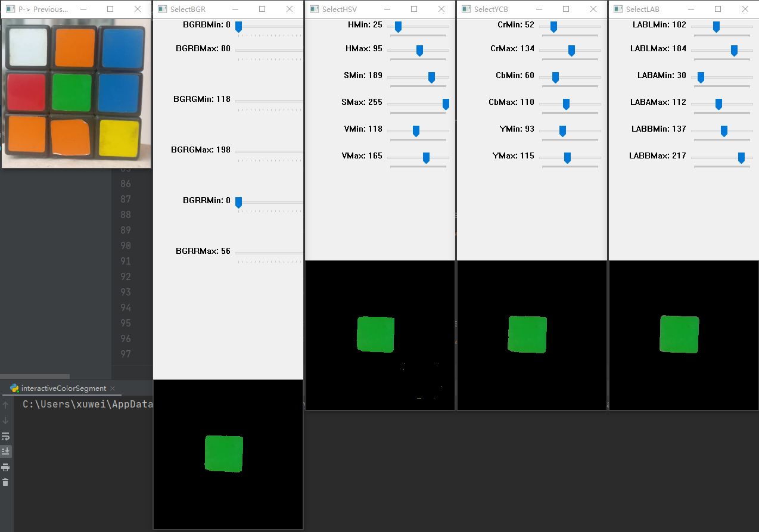Click the LABLMax slider handle

point(734,51)
